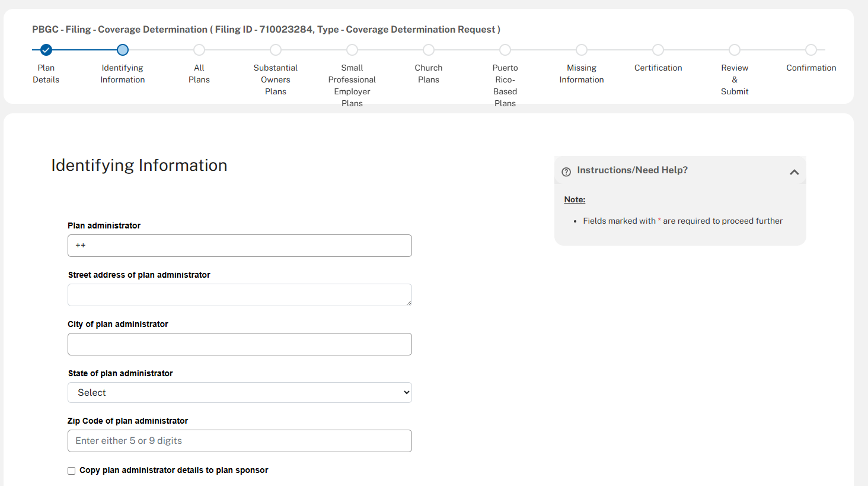Go to Puerto Rico-Based Plans step
Image resolution: width=868 pixels, height=486 pixels.
pos(505,50)
